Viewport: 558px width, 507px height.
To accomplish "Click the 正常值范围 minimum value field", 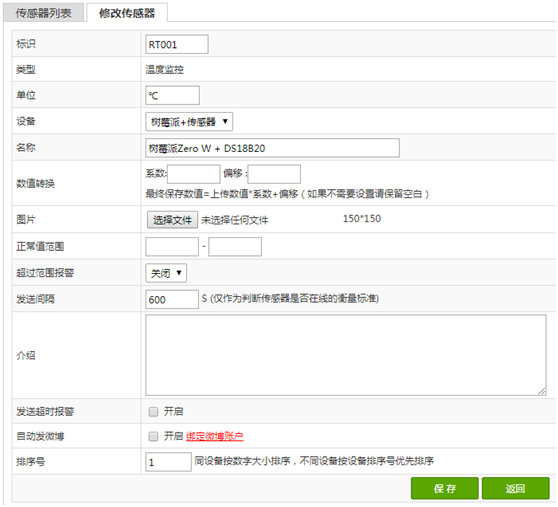I will tap(172, 247).
